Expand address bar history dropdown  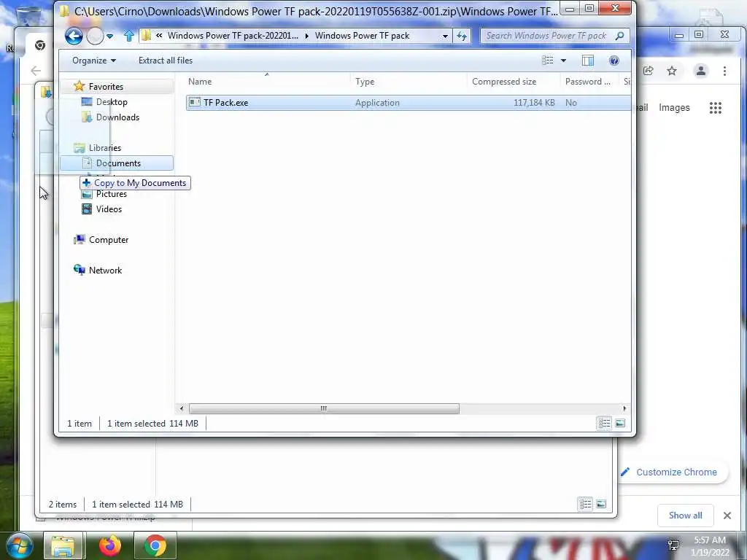445,36
